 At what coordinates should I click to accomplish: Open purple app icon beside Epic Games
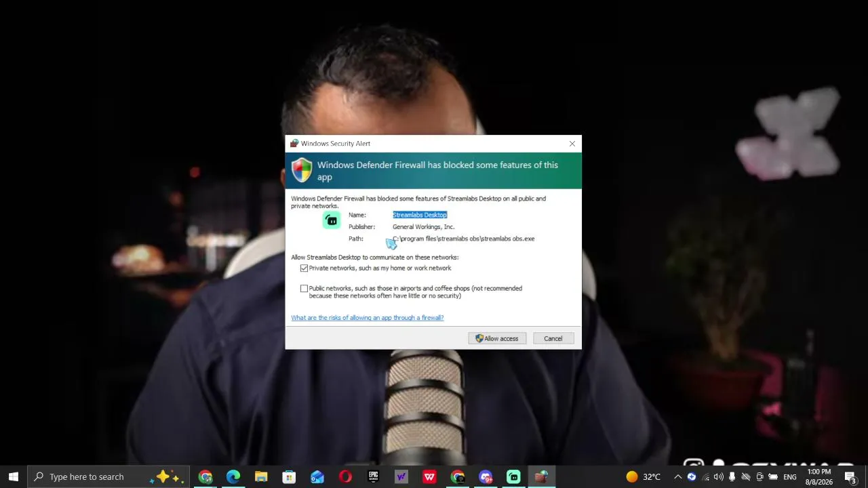tap(401, 476)
